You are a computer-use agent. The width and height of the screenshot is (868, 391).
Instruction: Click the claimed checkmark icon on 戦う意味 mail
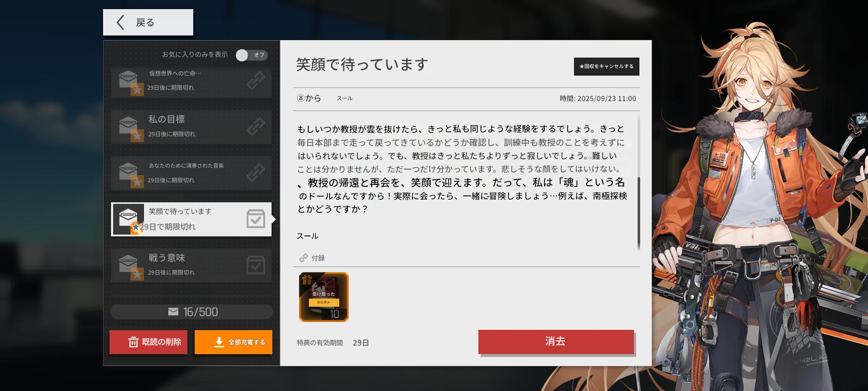[x=256, y=265]
